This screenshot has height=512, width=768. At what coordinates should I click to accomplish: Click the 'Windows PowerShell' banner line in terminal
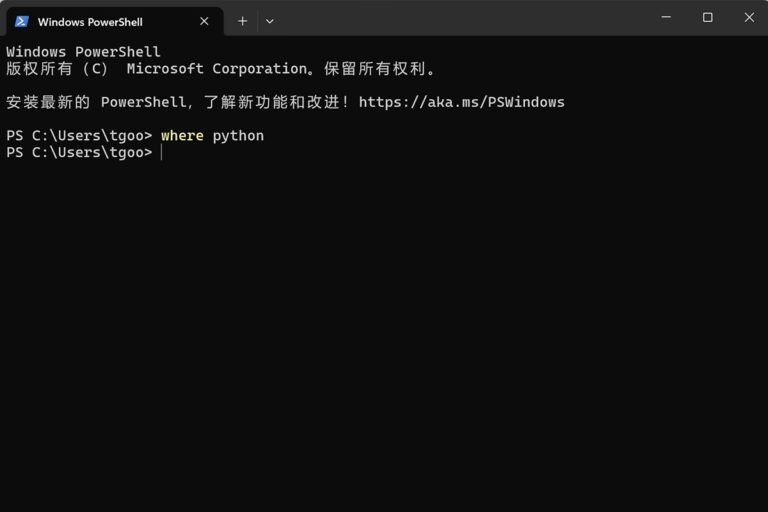pyautogui.click(x=83, y=51)
